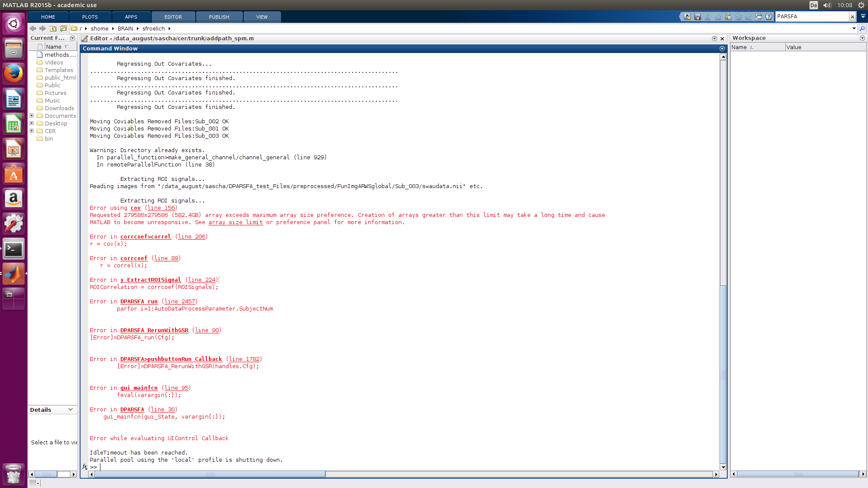This screenshot has height=488, width=868.
Task: Click the Cut scissors icon
Action: tap(707, 17)
